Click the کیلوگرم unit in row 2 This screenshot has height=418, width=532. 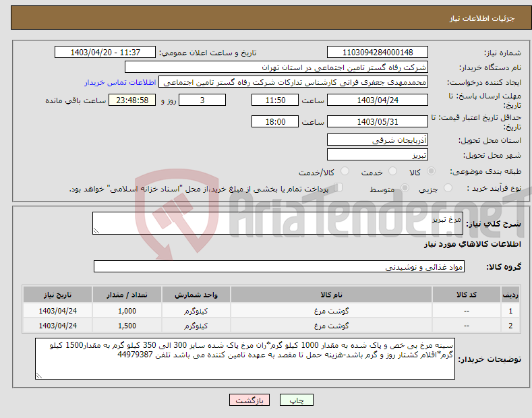coord(196,326)
